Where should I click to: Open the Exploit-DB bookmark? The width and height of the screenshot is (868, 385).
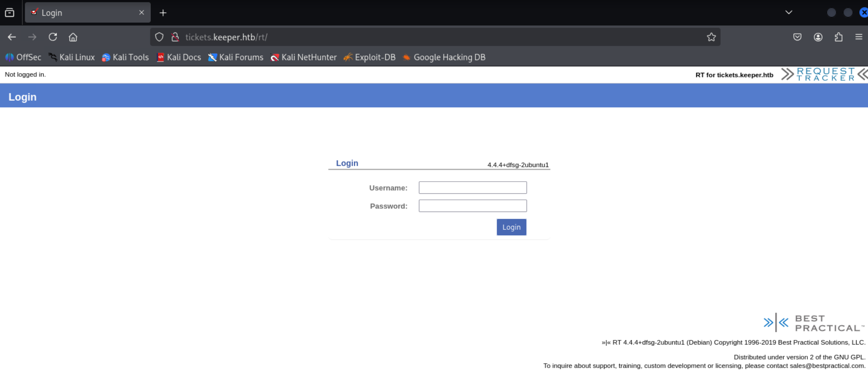(369, 57)
